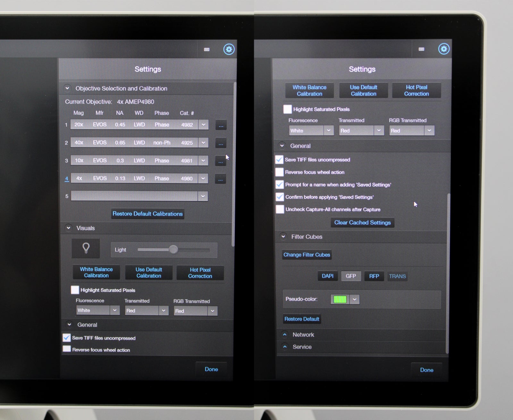Click the Light intensity slider handle
This screenshot has width=513, height=420.
[x=173, y=249]
